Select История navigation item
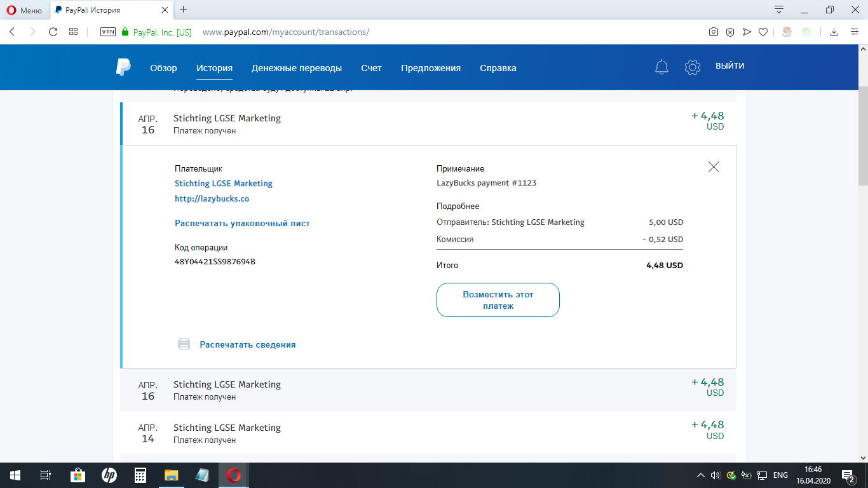The image size is (868, 488). pos(214,68)
